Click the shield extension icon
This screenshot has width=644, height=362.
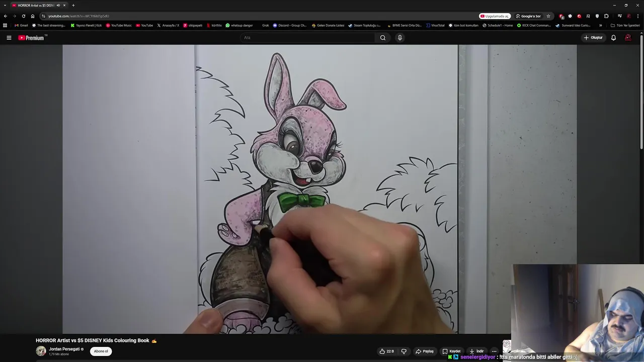pyautogui.click(x=597, y=16)
